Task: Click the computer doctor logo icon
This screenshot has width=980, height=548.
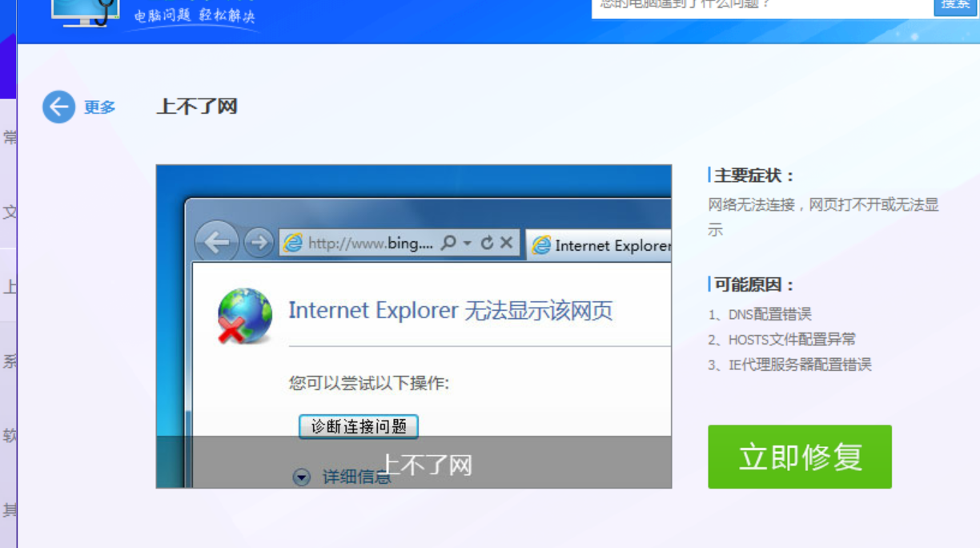Action: coord(85,12)
